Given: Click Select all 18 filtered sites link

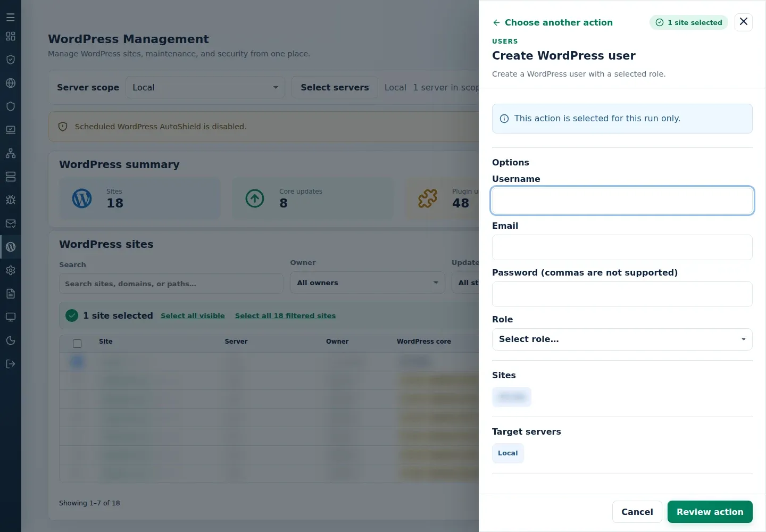Looking at the screenshot, I should [x=285, y=315].
